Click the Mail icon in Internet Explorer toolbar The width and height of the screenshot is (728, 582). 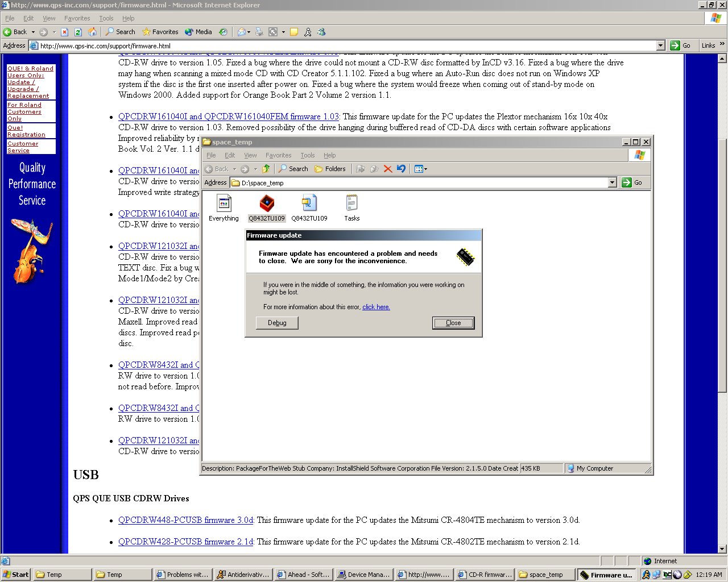tap(241, 32)
